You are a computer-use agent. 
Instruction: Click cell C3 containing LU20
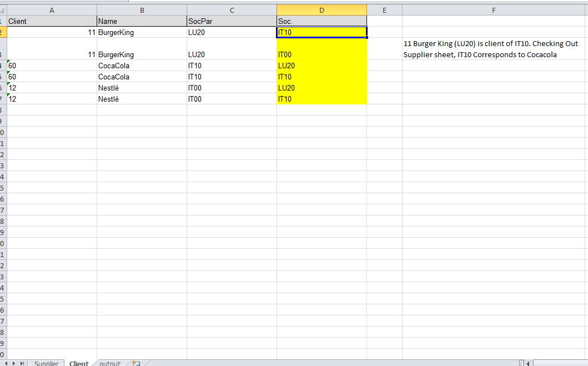pos(232,49)
